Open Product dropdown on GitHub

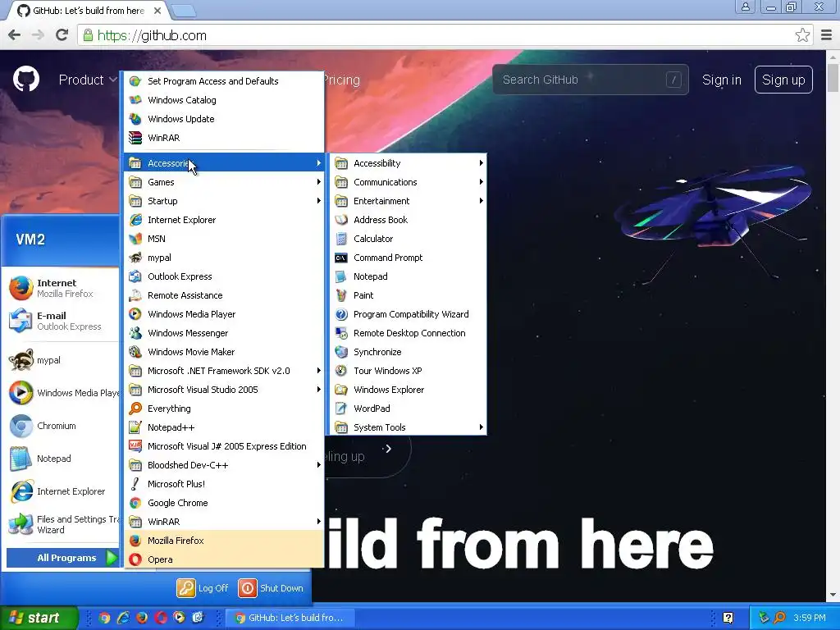(87, 80)
